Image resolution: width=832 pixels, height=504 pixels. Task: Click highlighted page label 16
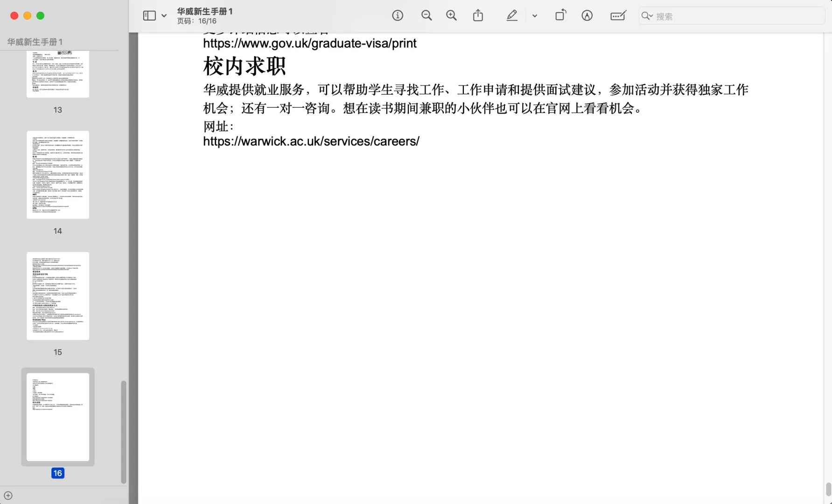pyautogui.click(x=58, y=473)
